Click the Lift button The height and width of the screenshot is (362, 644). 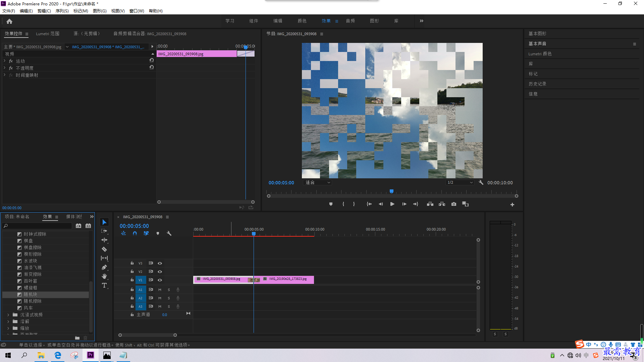point(430,204)
